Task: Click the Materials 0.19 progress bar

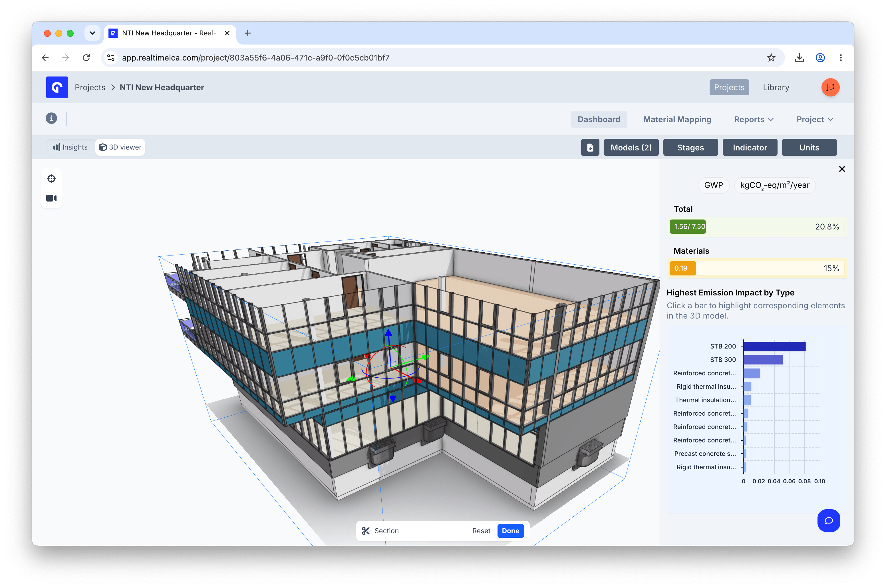Action: pos(757,268)
